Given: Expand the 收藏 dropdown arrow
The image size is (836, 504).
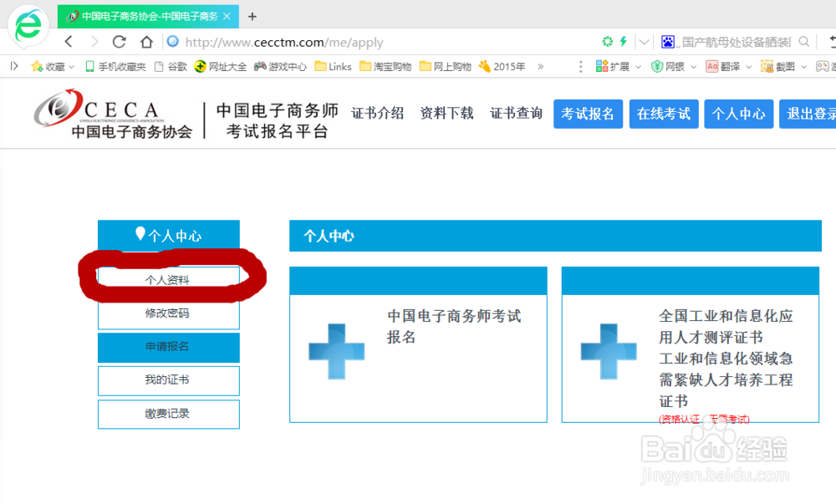Looking at the screenshot, I should click(x=71, y=67).
